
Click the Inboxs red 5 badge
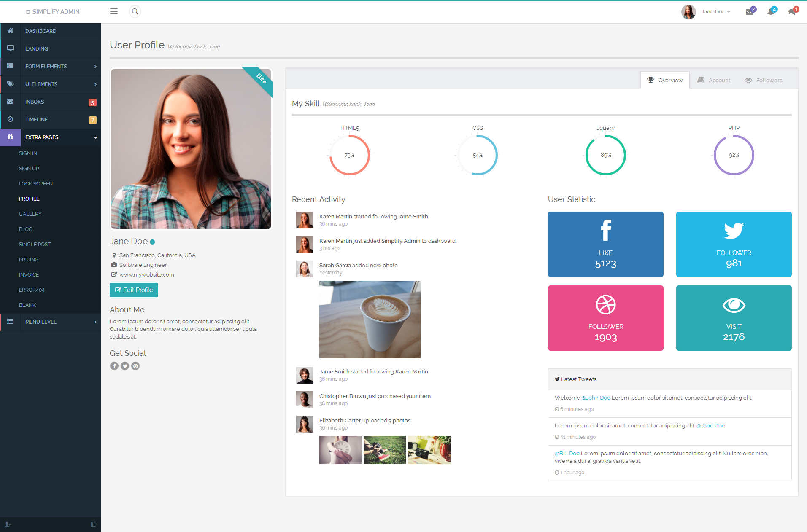pyautogui.click(x=92, y=102)
